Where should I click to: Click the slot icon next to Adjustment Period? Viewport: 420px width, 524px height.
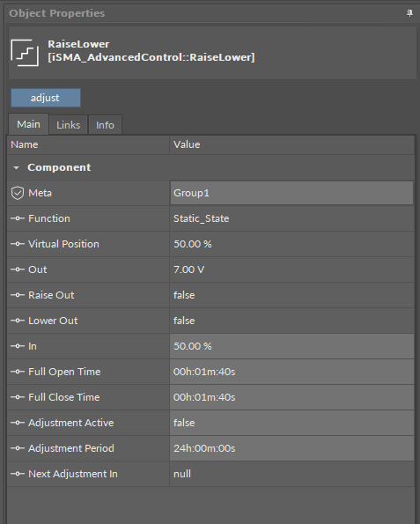(18, 448)
